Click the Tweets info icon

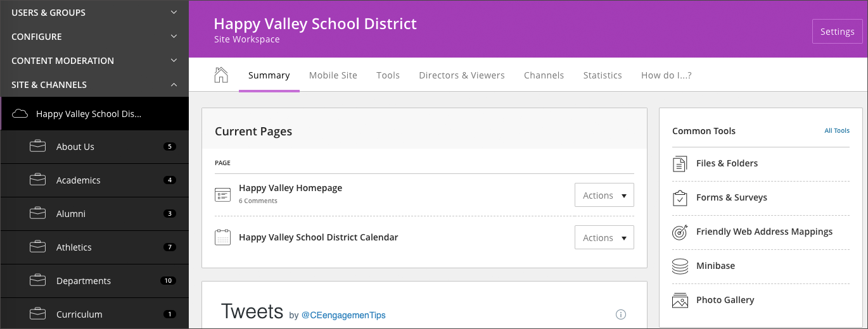[x=621, y=314]
